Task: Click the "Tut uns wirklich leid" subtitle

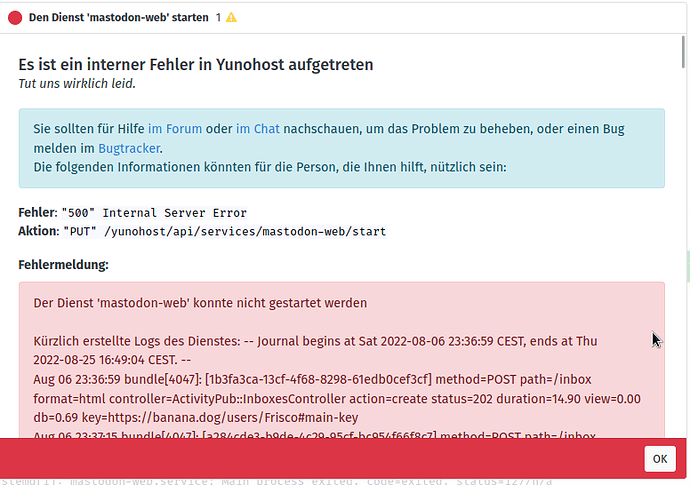Action: click(x=76, y=83)
